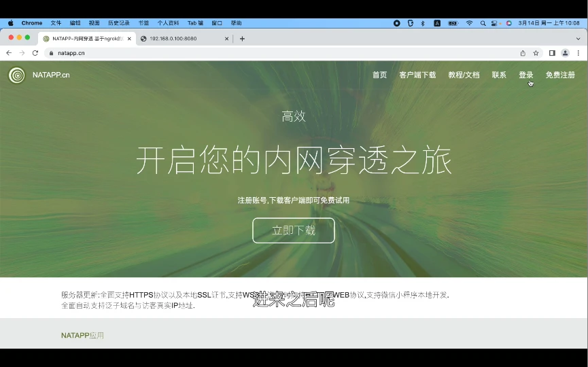Click the NATAPP应用 section heading
The height and width of the screenshot is (367, 588).
[x=82, y=336]
